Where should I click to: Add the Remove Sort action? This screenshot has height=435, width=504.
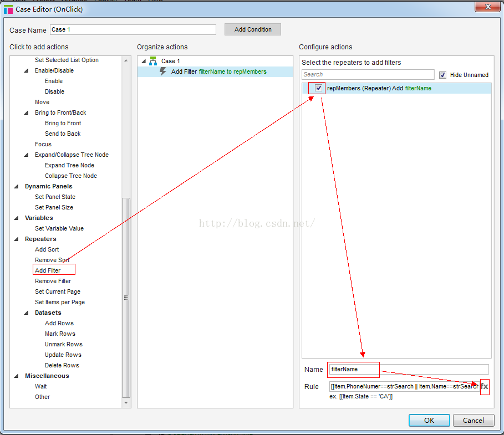point(52,260)
